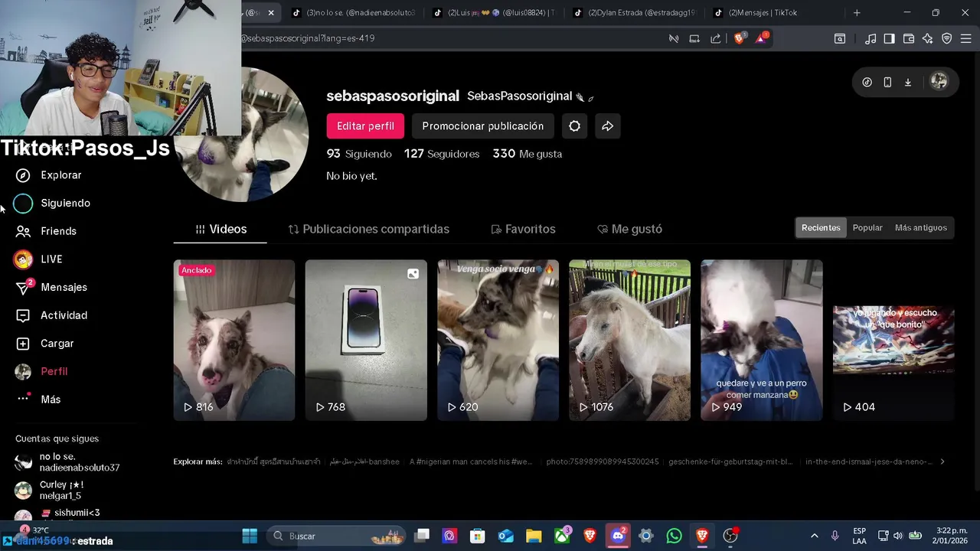Open the white pony video with 1076 views
The image size is (980, 551).
pyautogui.click(x=629, y=341)
